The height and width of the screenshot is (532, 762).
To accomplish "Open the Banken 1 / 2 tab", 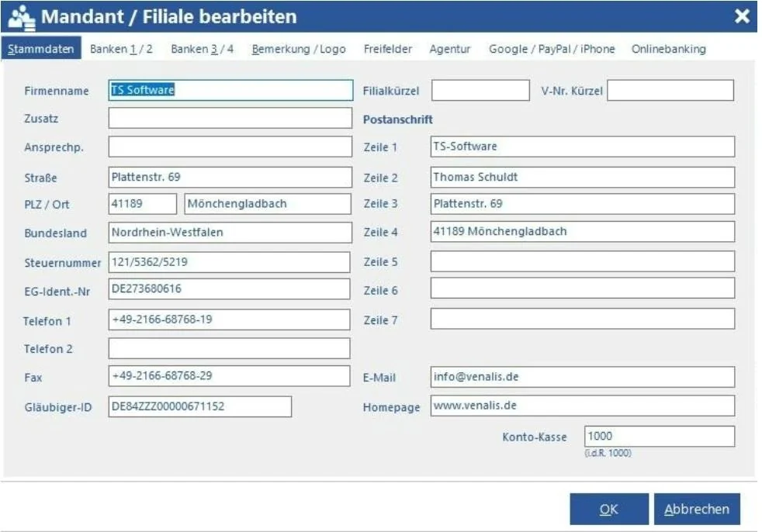I will click(x=121, y=49).
